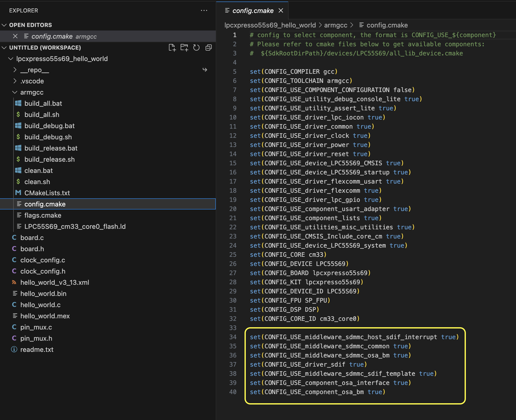Collapse the armgcc folder

(x=15, y=92)
